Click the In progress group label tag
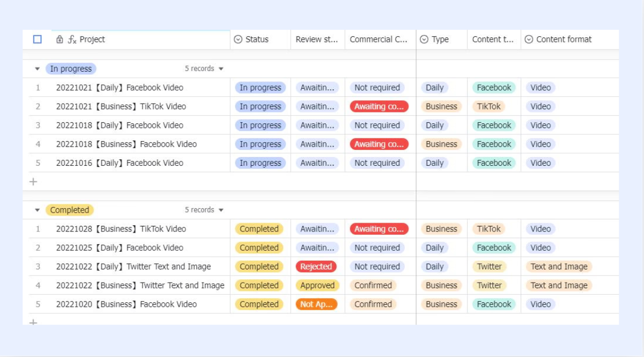The width and height of the screenshot is (644, 357). [71, 69]
